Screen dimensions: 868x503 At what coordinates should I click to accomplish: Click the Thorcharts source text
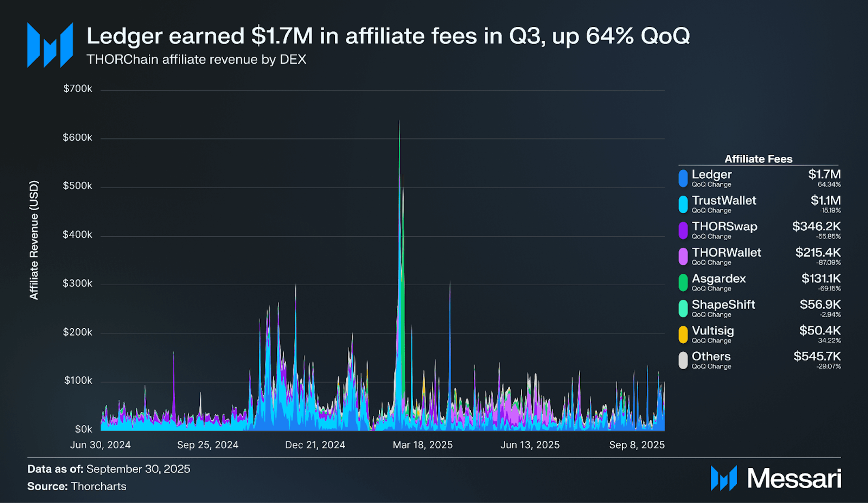(x=98, y=486)
